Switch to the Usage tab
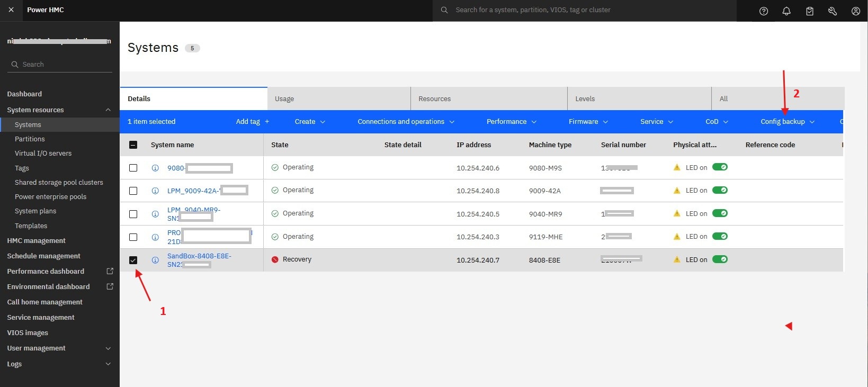The width and height of the screenshot is (868, 387). (339, 98)
